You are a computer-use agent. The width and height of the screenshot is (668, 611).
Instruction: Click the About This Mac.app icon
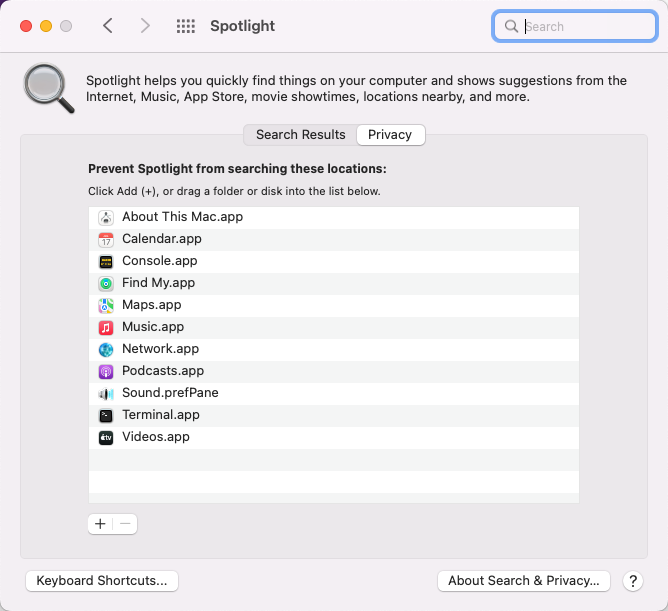[x=106, y=218]
